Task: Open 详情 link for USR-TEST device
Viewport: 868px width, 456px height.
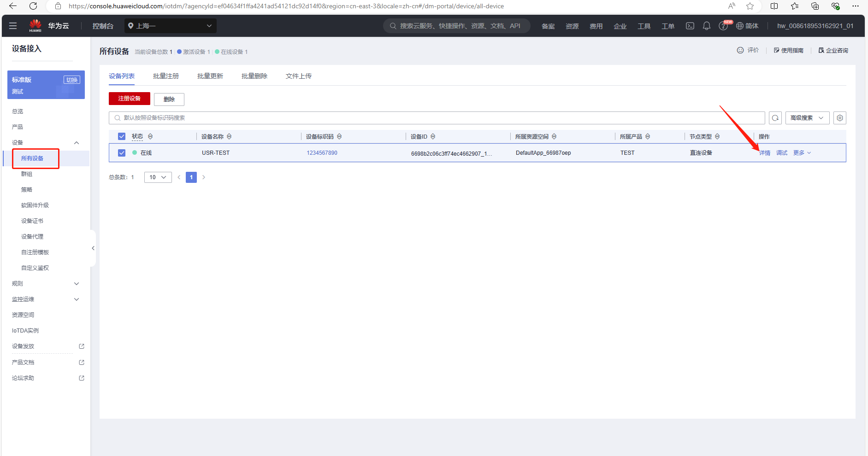Action: pos(764,153)
